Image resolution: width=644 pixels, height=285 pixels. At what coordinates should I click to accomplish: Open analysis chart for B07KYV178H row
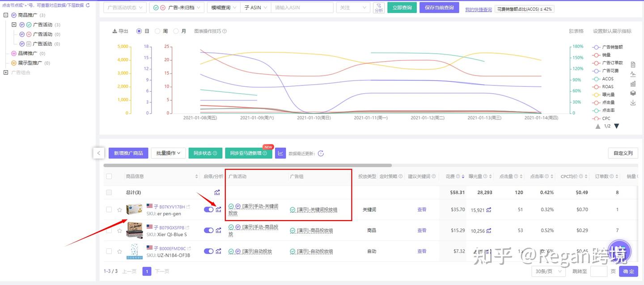[x=219, y=209]
